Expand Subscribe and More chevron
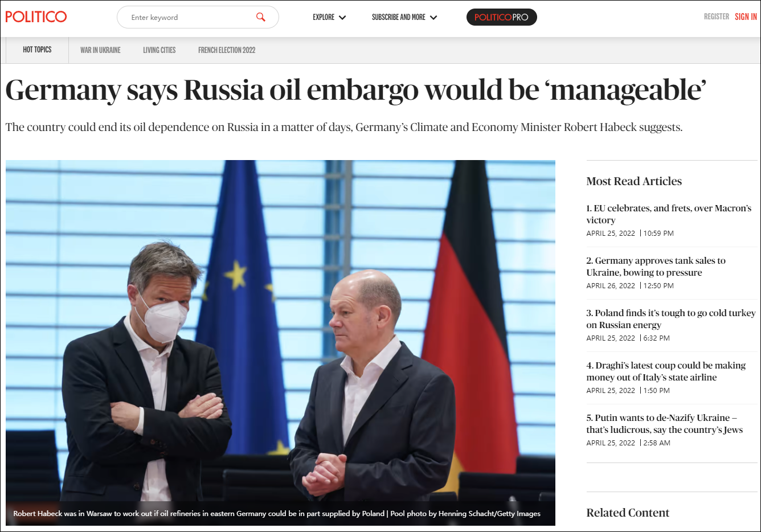This screenshot has width=761, height=532. point(433,18)
